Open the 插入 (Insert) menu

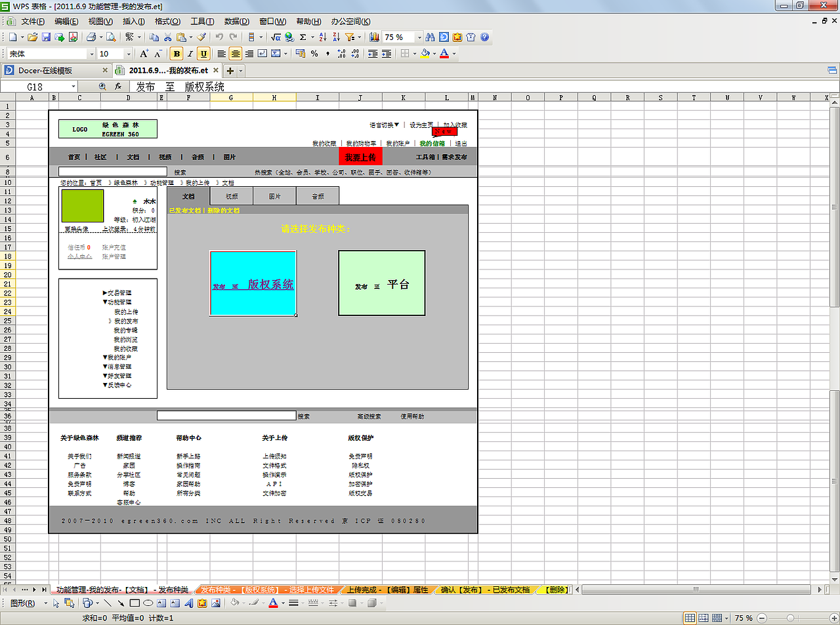point(134,22)
